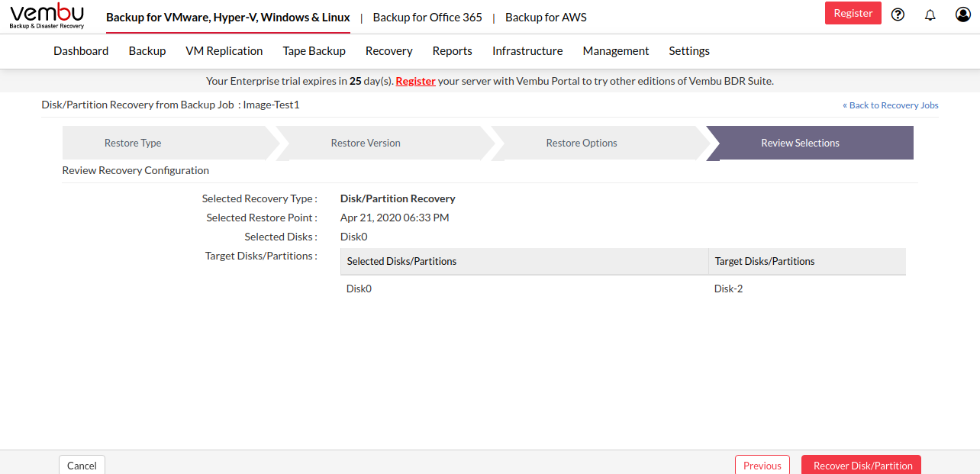
Task: Switch to Backup for AWS tab
Action: (x=546, y=17)
